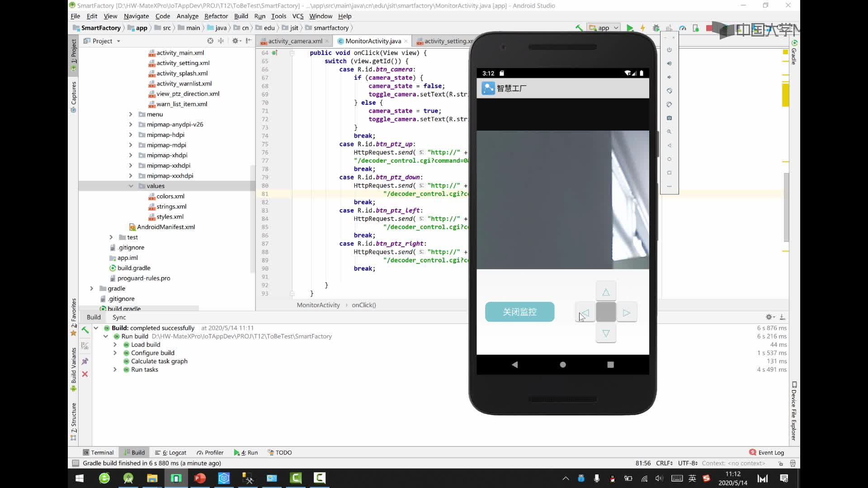Click emulator sidebar Back triangle icon

click(669, 145)
